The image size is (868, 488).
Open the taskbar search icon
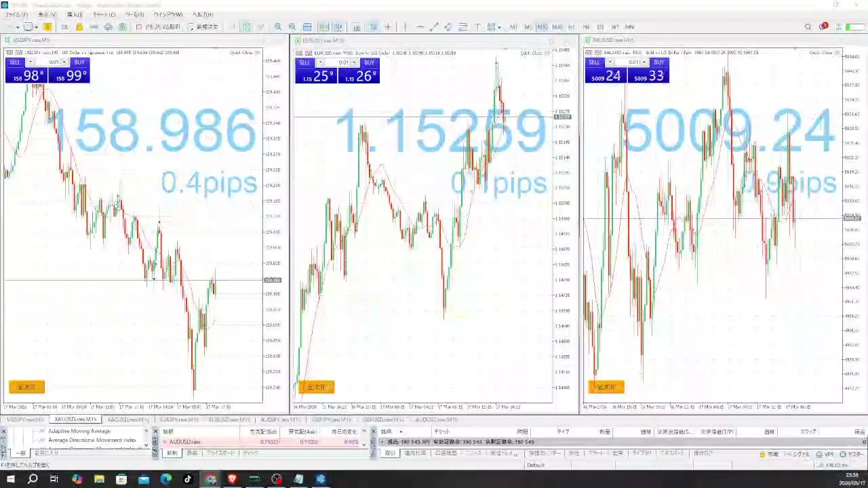coord(33,479)
